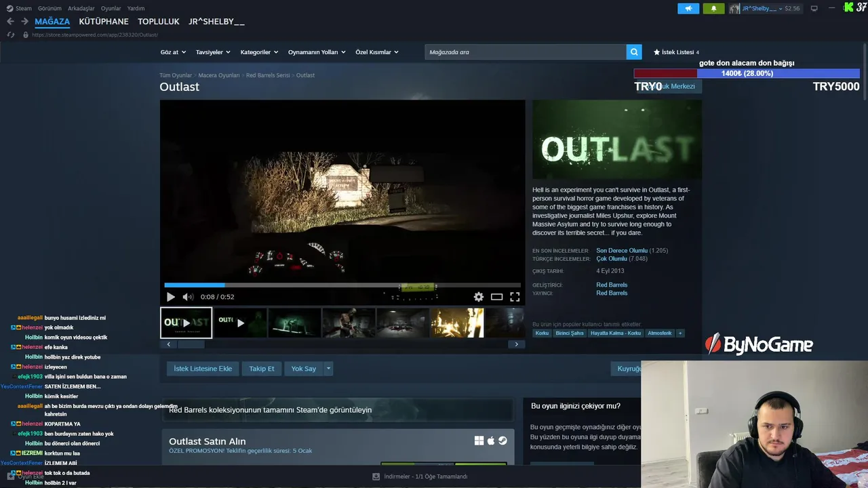Select the MAĞAZA tab
Image resolution: width=868 pixels, height=488 pixels.
52,22
